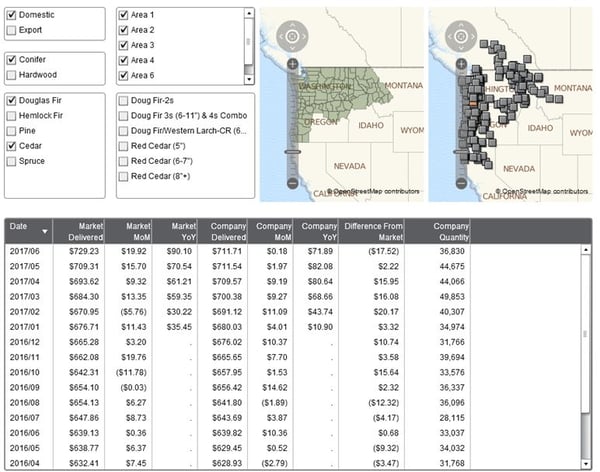Image resolution: width=600 pixels, height=472 pixels.
Task: Pan left map to the left
Action: (281, 36)
